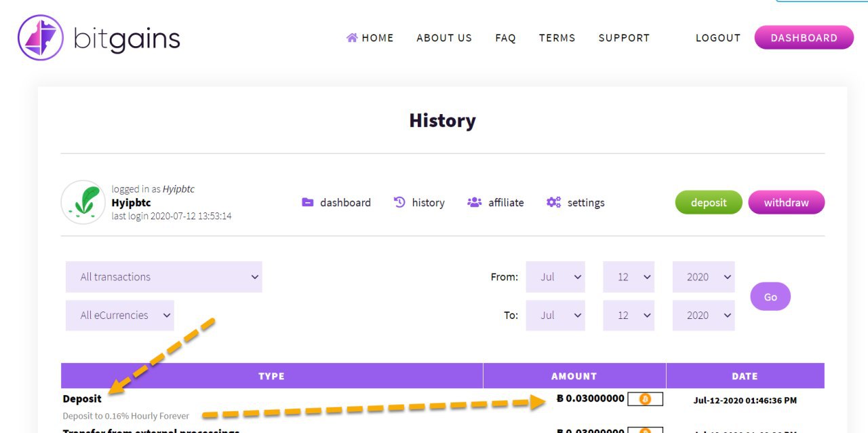Click the pink DASHBOARD button
The width and height of the screenshot is (868, 433).
(x=804, y=38)
